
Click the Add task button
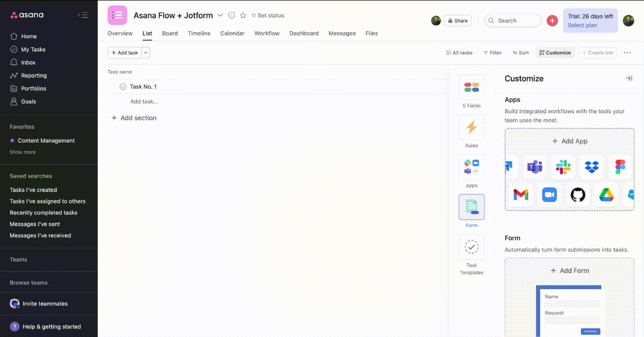(x=125, y=52)
